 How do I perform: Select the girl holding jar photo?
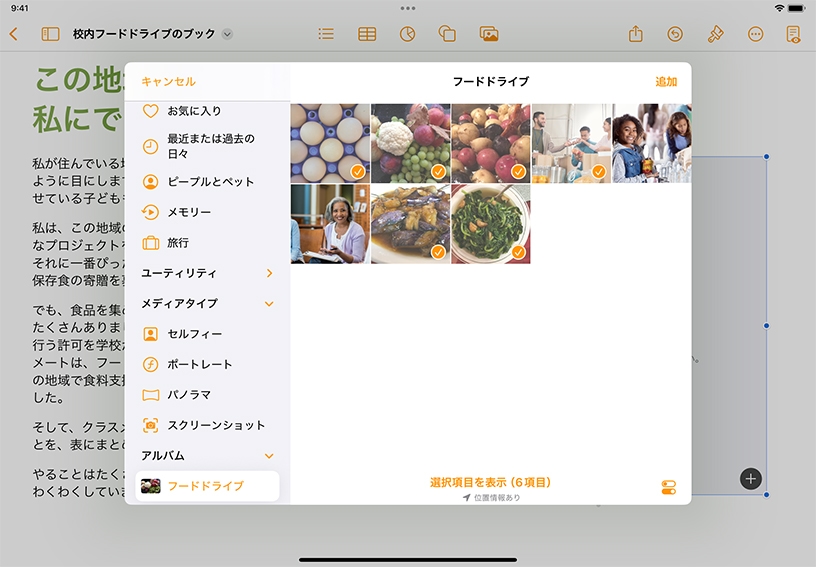[651, 143]
